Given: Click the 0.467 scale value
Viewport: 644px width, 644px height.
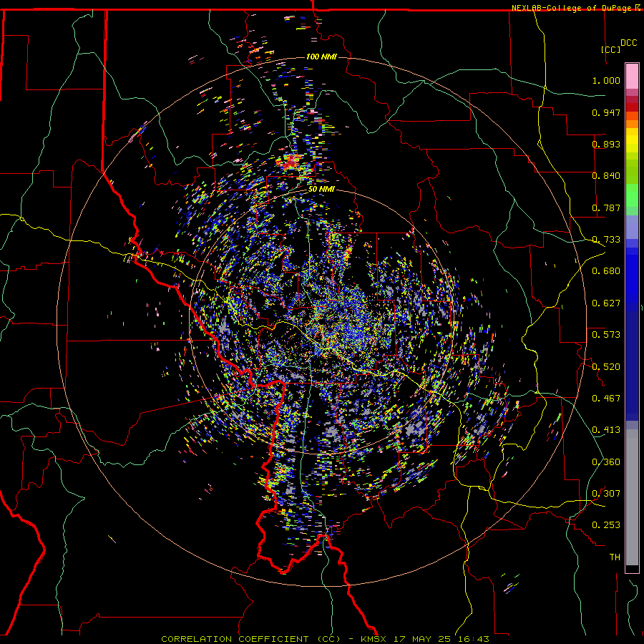Looking at the screenshot, I should [606, 399].
